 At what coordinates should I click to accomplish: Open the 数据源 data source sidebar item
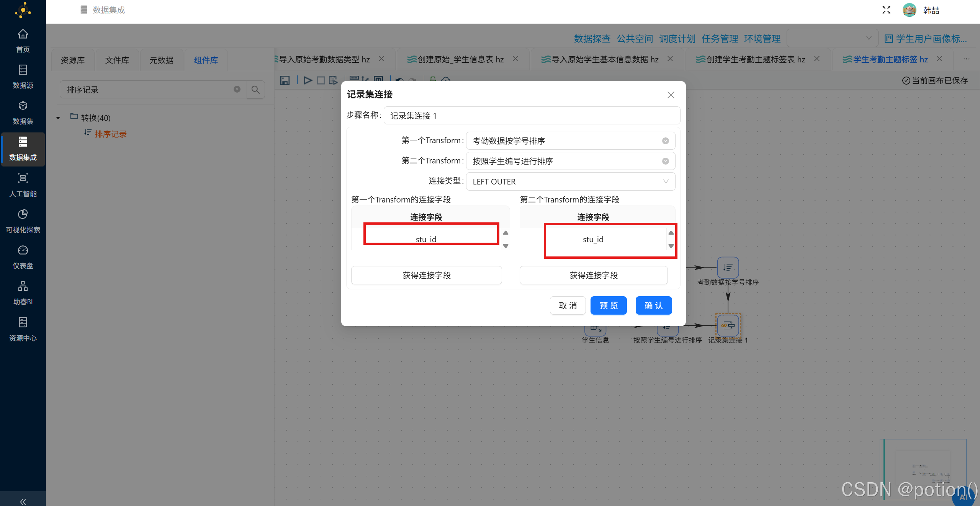point(23,77)
